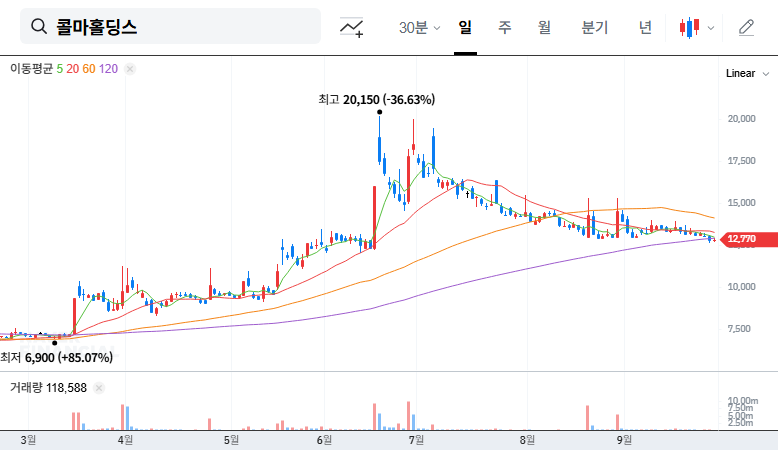Click the black dot at the chart low
Viewport: 778px width, 450px height.
[55, 343]
